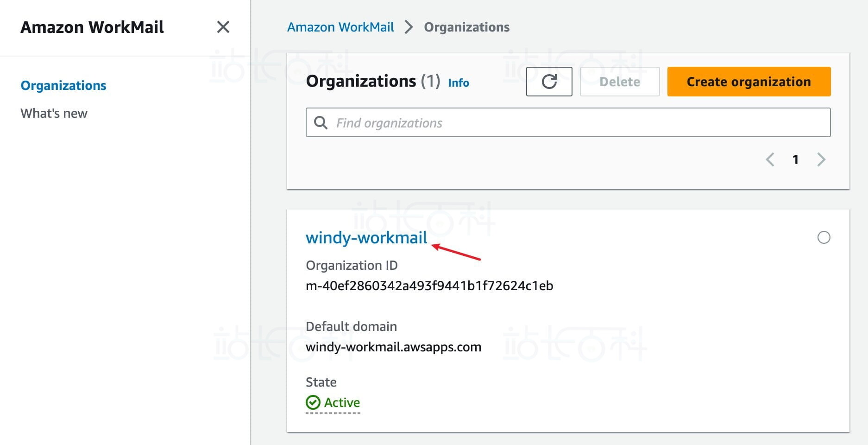Click the organization ID value m-40ef2860…
The width and height of the screenshot is (868, 445).
(x=429, y=286)
